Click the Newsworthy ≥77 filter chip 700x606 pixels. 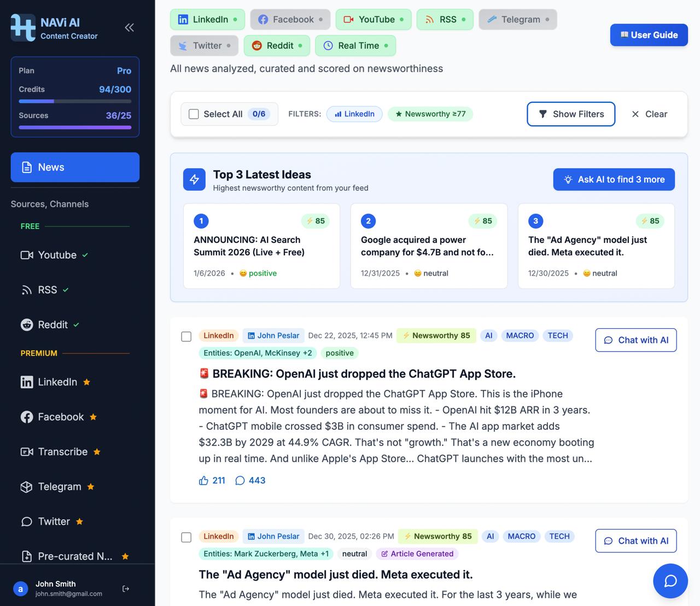[430, 114]
